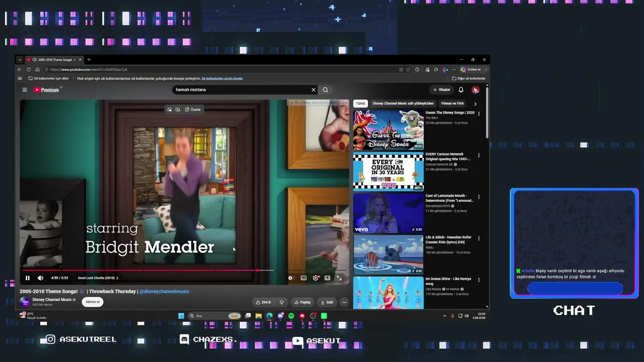Click the Oluştur create button
The image size is (644, 362).
pos(442,90)
